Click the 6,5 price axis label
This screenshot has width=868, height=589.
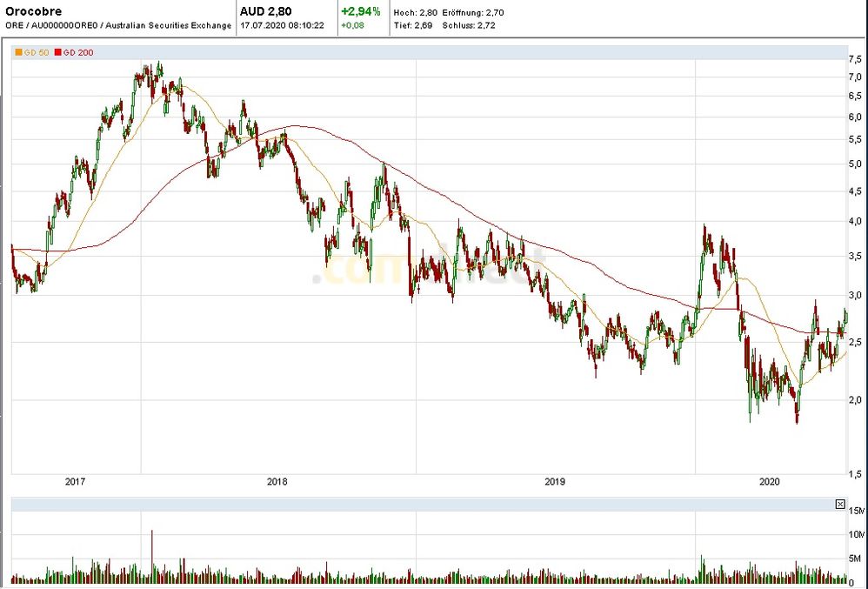point(855,97)
